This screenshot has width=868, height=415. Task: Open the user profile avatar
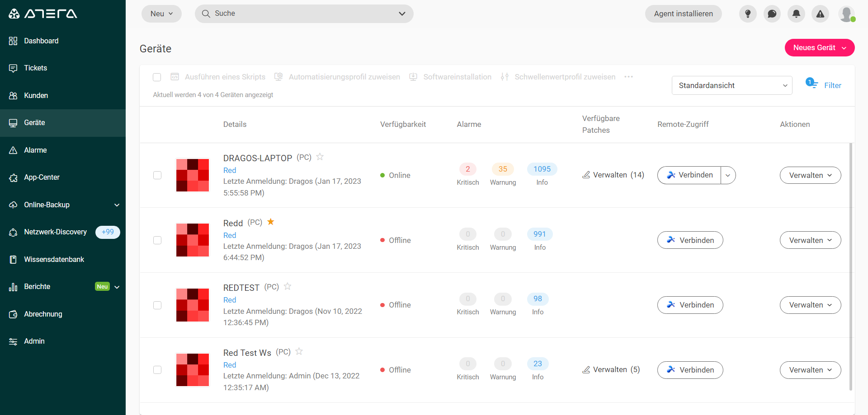pos(846,14)
